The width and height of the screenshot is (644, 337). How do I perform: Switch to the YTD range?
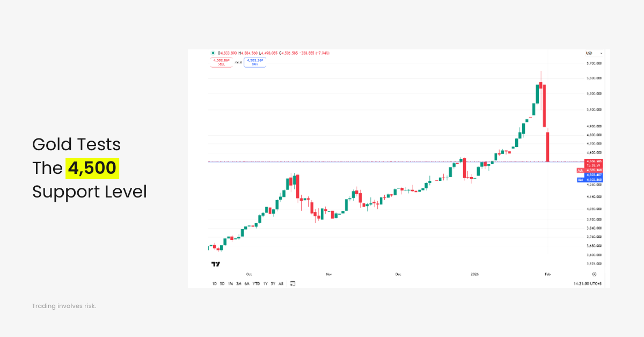click(256, 283)
